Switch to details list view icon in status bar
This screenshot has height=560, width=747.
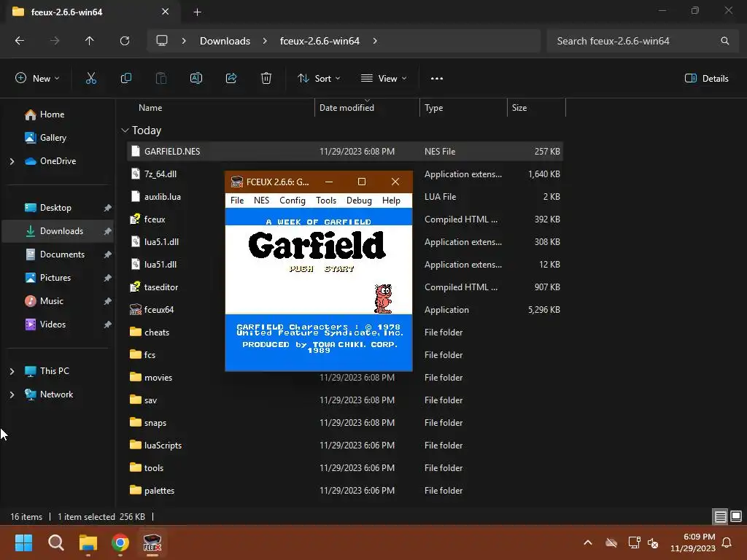tap(720, 517)
